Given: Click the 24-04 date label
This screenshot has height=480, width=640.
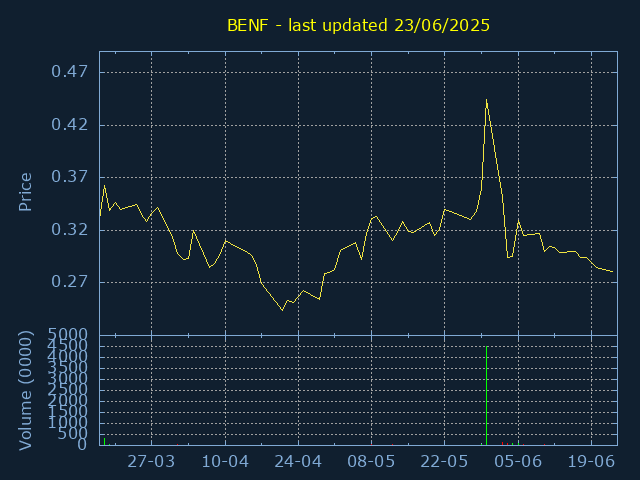Looking at the screenshot, I should coord(298,462).
